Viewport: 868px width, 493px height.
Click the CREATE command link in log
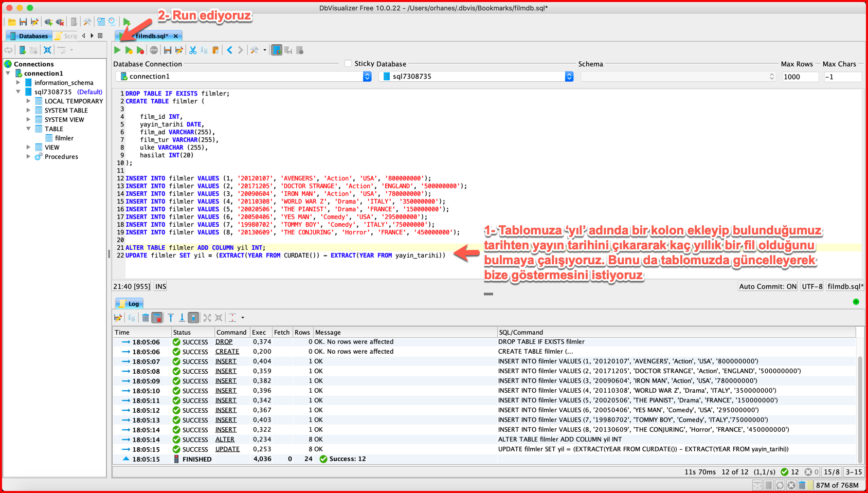pyautogui.click(x=227, y=352)
